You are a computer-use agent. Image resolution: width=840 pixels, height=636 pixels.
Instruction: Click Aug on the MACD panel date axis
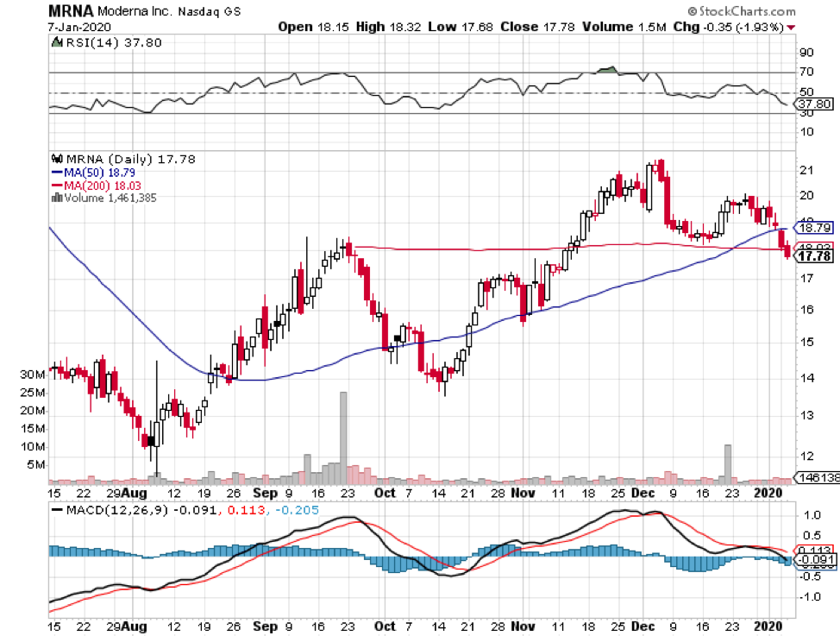pos(134,627)
